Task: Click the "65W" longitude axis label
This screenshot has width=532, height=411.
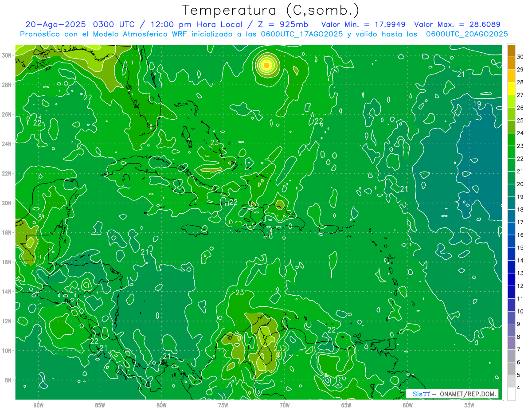Action: click(x=346, y=405)
